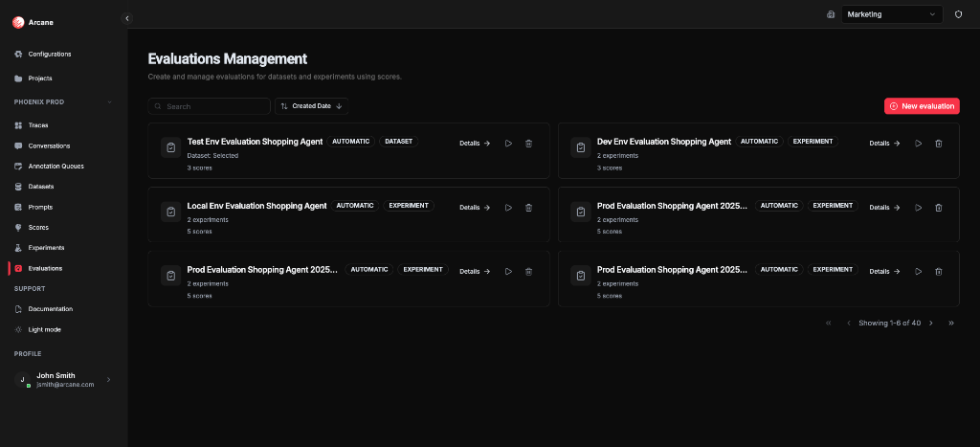Run the Dev Env Evaluation Shopping Agent
The image size is (980, 447).
click(918, 144)
